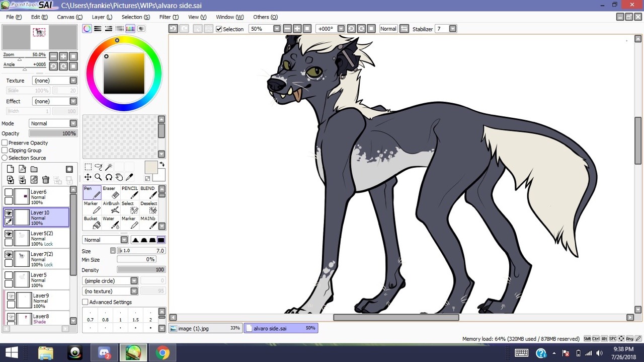Show the color wheel panel
This screenshot has height=362, width=644.
(x=87, y=29)
